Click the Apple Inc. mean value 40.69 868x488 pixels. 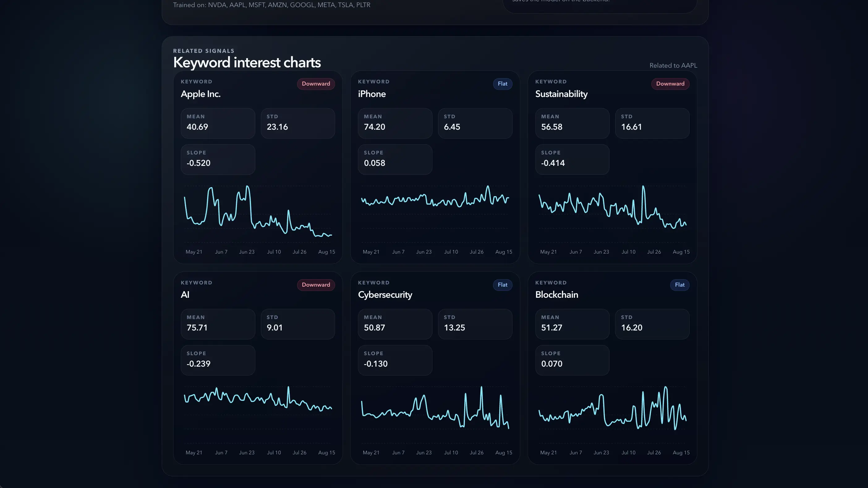[x=197, y=127]
